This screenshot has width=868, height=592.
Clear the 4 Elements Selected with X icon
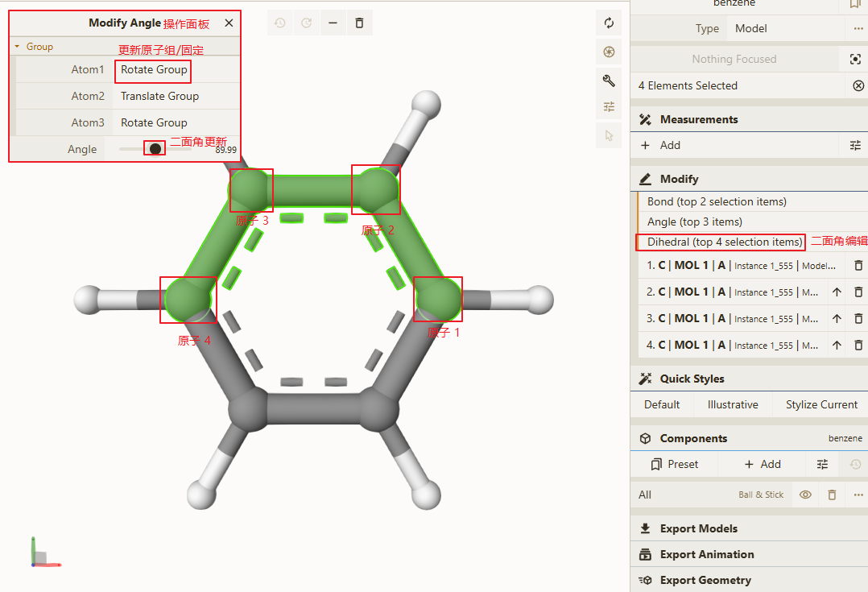pyautogui.click(x=858, y=85)
